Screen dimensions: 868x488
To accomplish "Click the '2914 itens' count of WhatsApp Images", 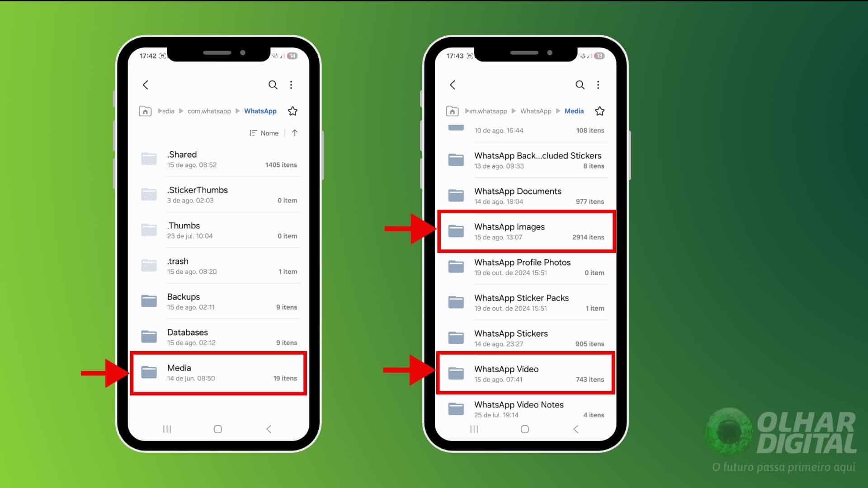I will pos(588,237).
